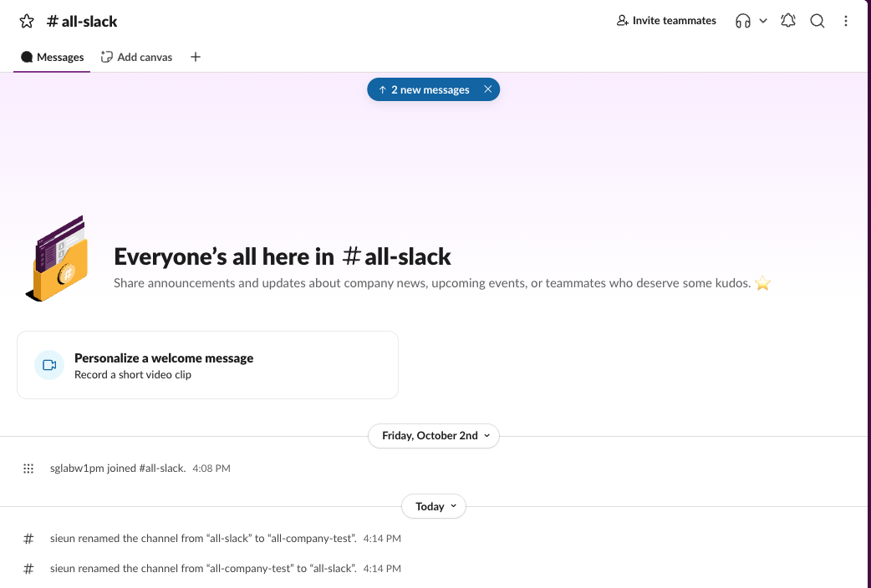Start a huddle with headphones icon
871x588 pixels.
[x=742, y=21]
